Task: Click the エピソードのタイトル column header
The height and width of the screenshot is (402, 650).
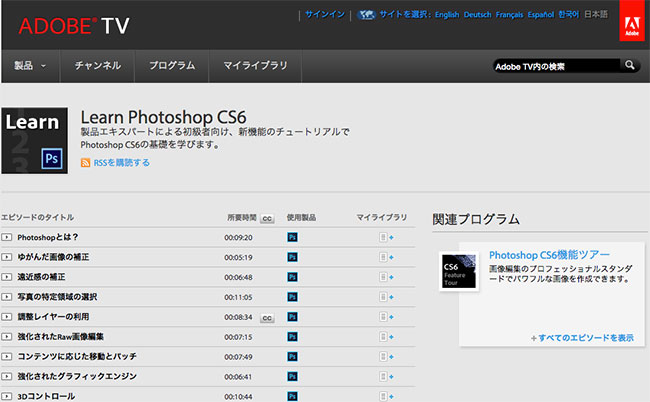Action: 37,217
